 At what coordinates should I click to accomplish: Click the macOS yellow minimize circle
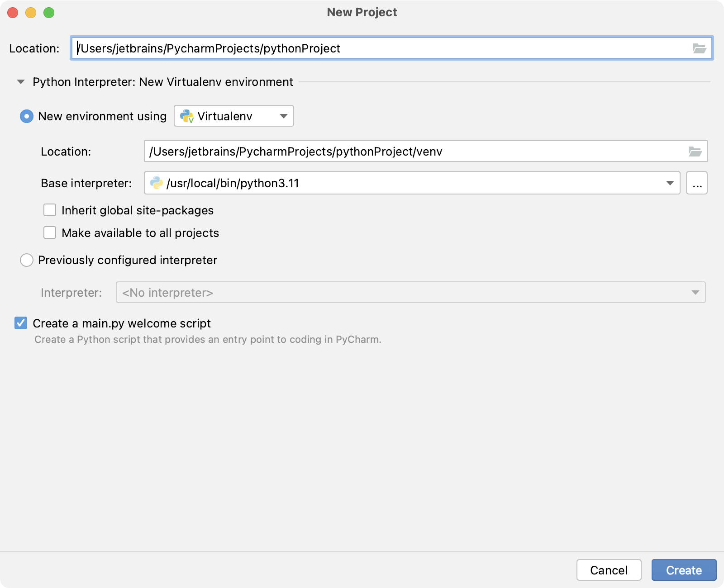pyautogui.click(x=30, y=13)
